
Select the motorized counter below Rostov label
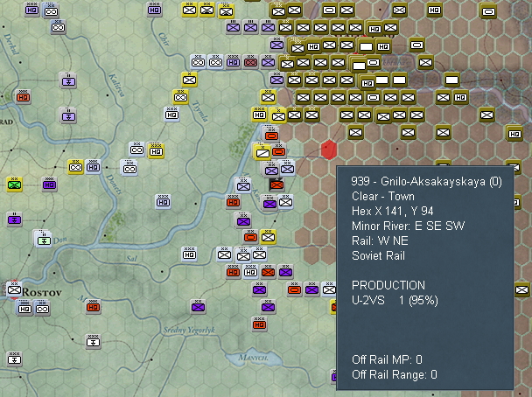[42, 308]
